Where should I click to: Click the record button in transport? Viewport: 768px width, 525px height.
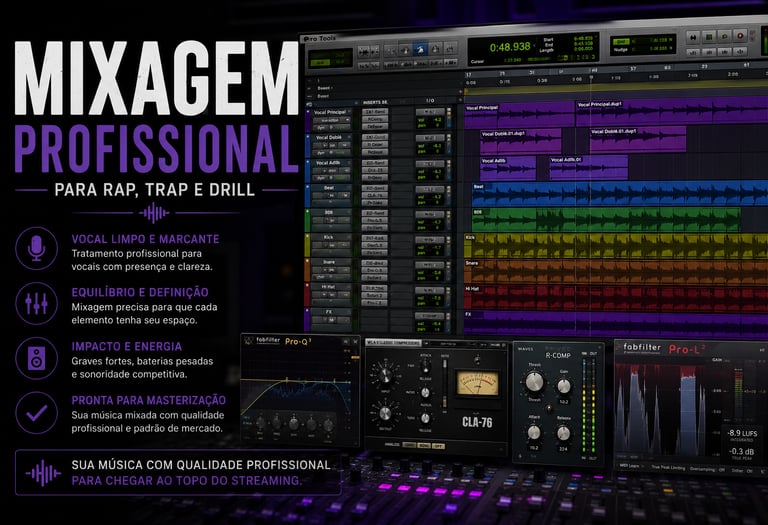[740, 36]
